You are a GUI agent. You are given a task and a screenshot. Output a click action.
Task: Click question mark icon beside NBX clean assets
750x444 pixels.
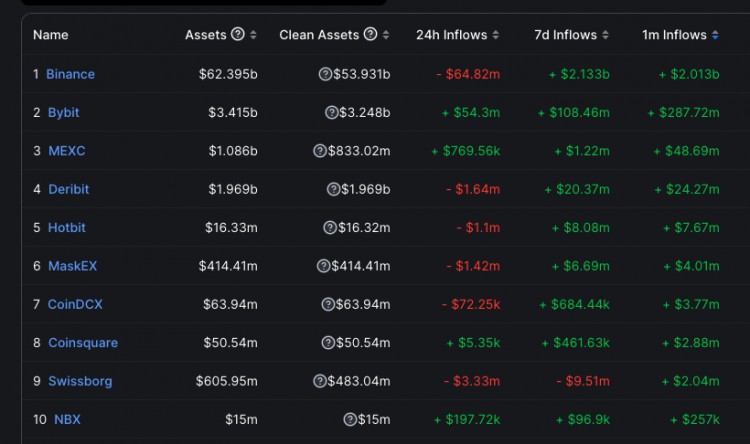350,420
